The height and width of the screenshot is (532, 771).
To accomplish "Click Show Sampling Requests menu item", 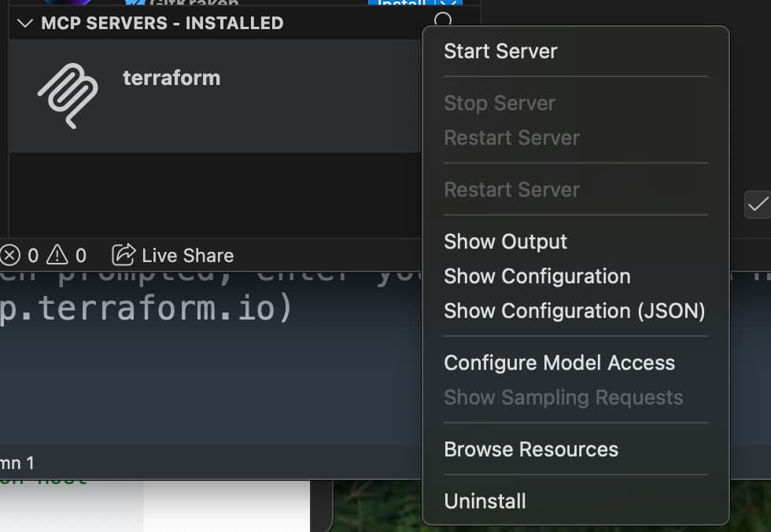I will 563,397.
